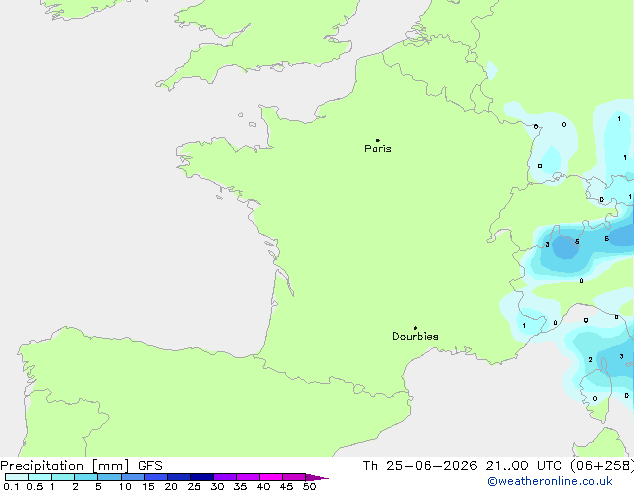Click the purple arrow above 50 on legend

pos(317,477)
